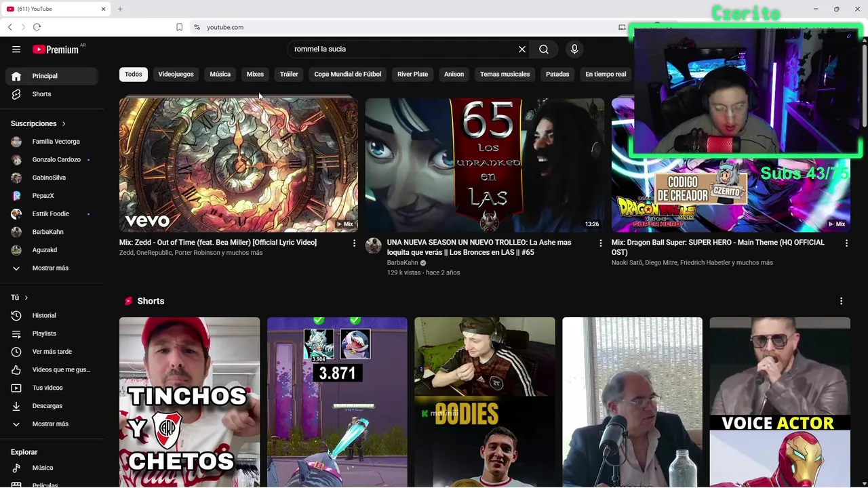Select the Patadas filter chip
Screen dimensions: 868x488
[557, 74]
